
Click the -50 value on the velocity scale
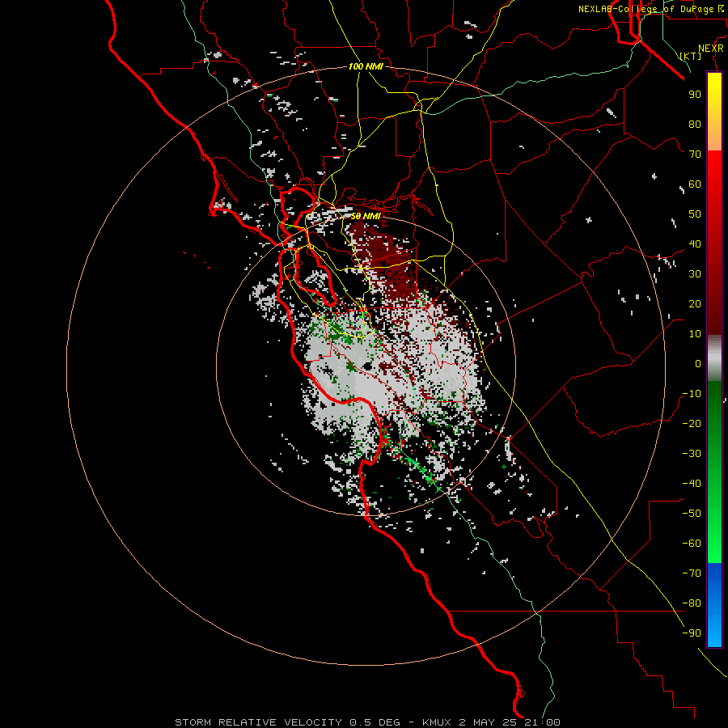[x=692, y=514]
